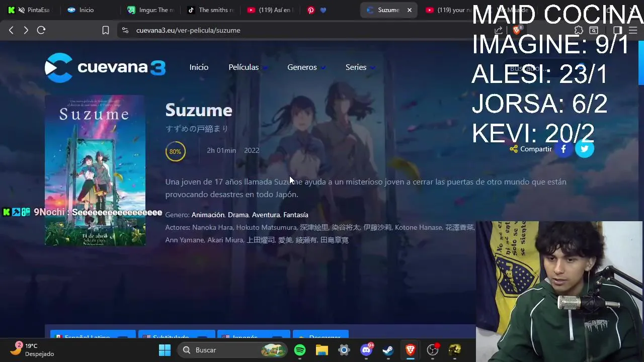Open the gear app on taskbar
The height and width of the screenshot is (362, 644).
coord(344,350)
